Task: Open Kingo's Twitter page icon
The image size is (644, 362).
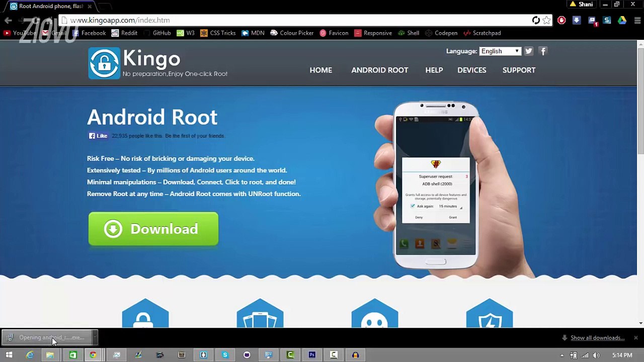Action: [528, 51]
